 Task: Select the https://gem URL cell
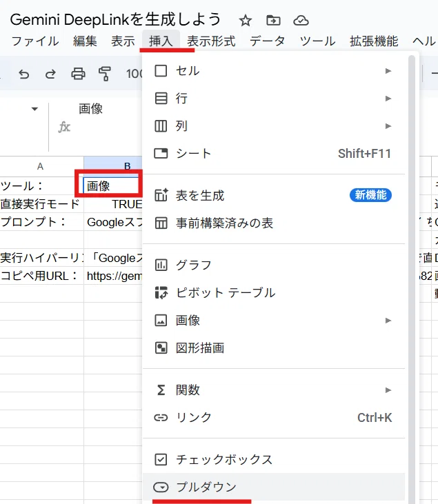point(113,276)
